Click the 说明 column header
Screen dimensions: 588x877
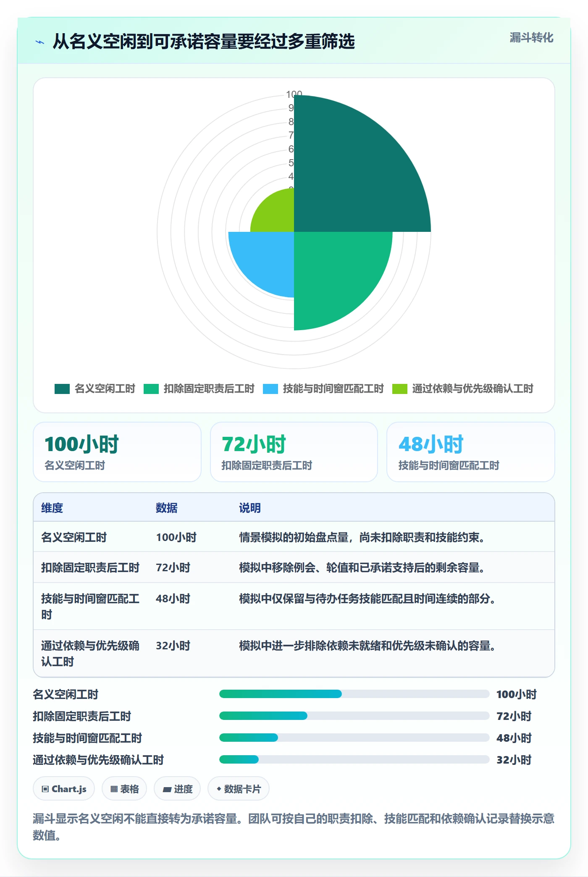(250, 508)
